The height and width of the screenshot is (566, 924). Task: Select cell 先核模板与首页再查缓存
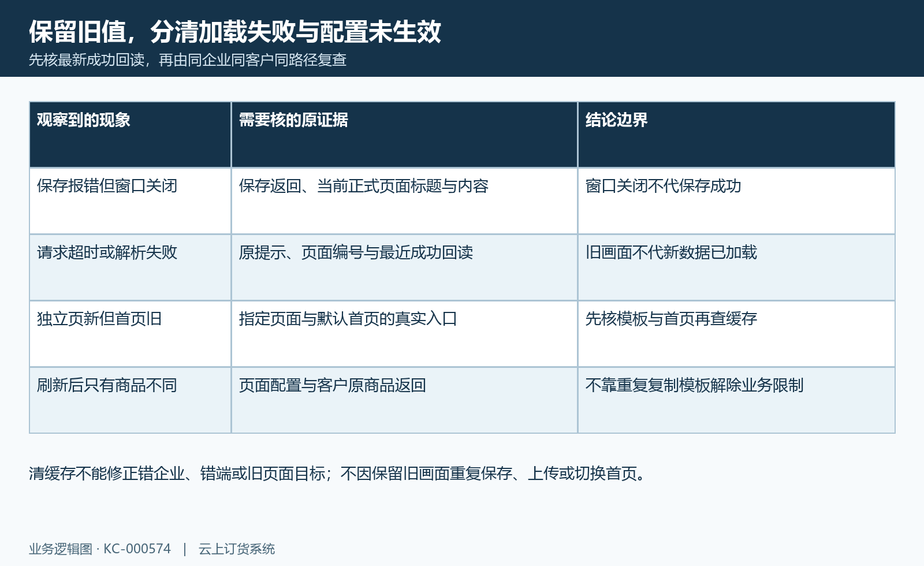(x=736, y=334)
